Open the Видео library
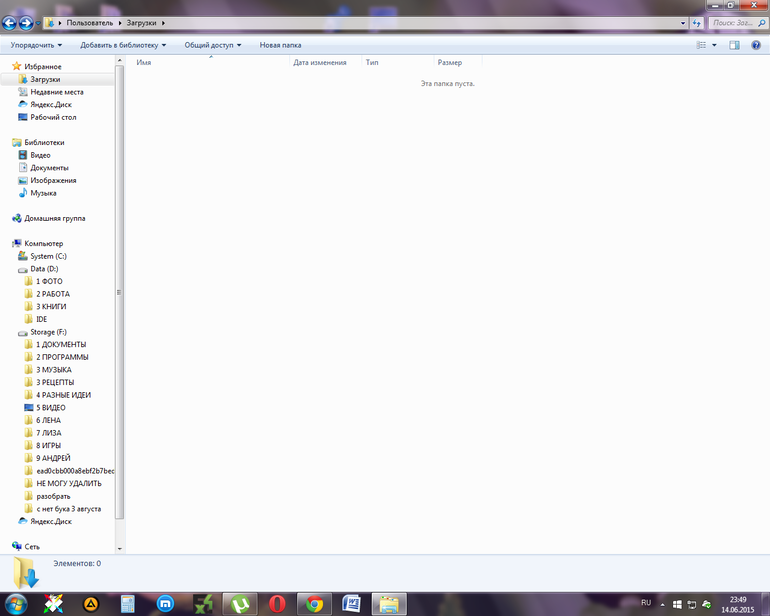The image size is (770, 616). pyautogui.click(x=40, y=155)
